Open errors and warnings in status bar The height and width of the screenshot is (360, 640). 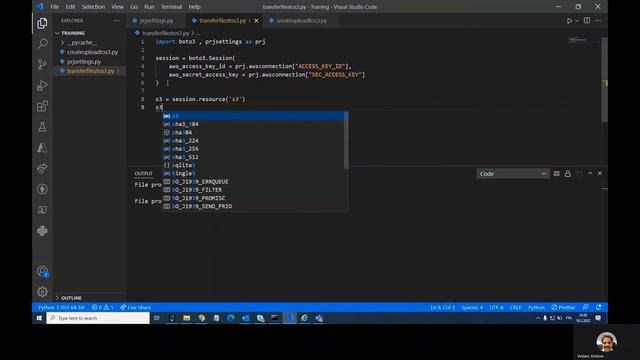102,307
